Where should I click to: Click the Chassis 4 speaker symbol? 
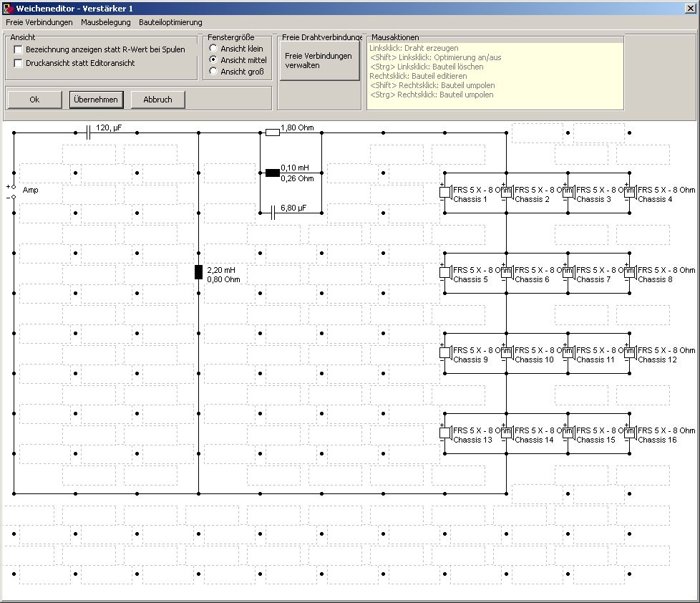tap(631, 192)
